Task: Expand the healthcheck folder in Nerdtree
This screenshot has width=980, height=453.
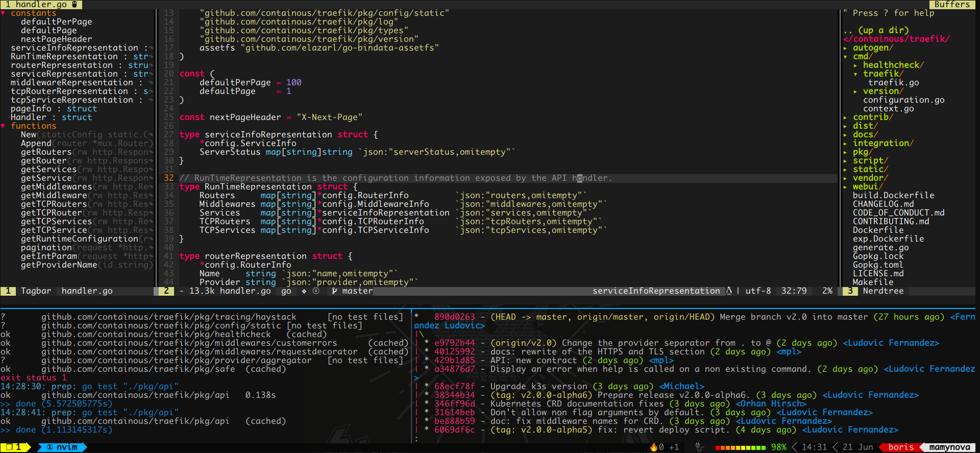Action: click(x=855, y=65)
